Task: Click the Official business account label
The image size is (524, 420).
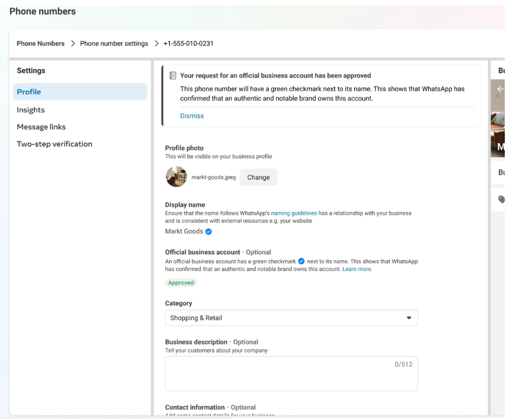Action: click(x=202, y=252)
